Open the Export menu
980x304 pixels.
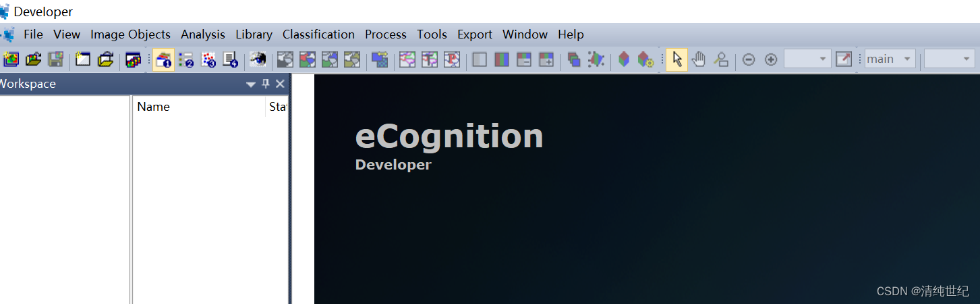(x=475, y=34)
